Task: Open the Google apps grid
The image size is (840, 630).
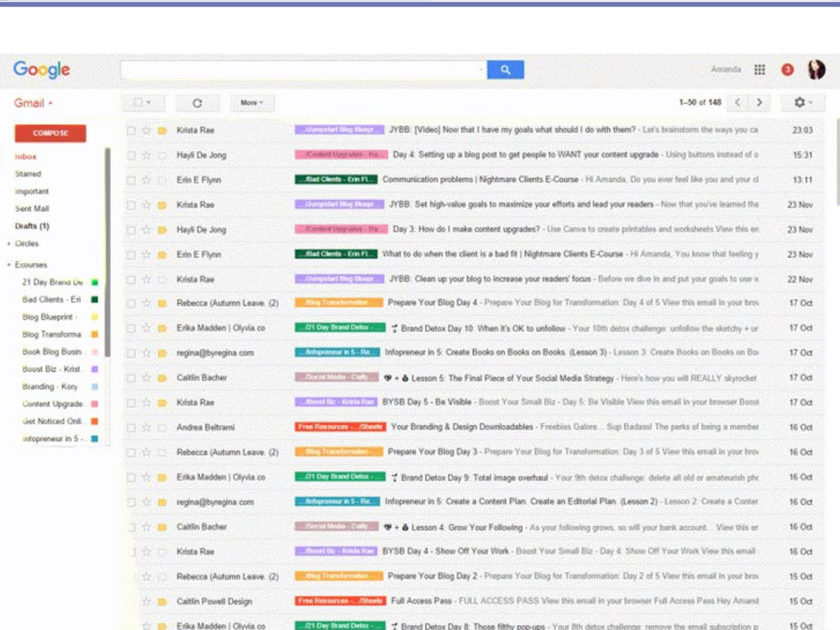Action: (759, 70)
